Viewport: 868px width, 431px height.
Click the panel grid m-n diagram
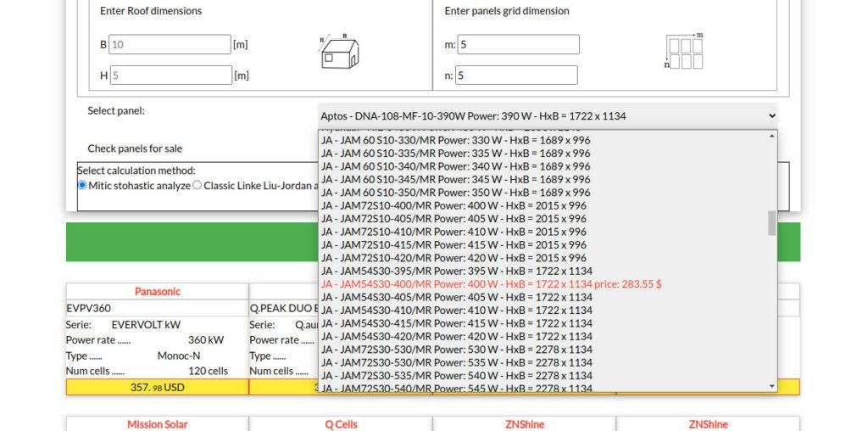pyautogui.click(x=685, y=52)
